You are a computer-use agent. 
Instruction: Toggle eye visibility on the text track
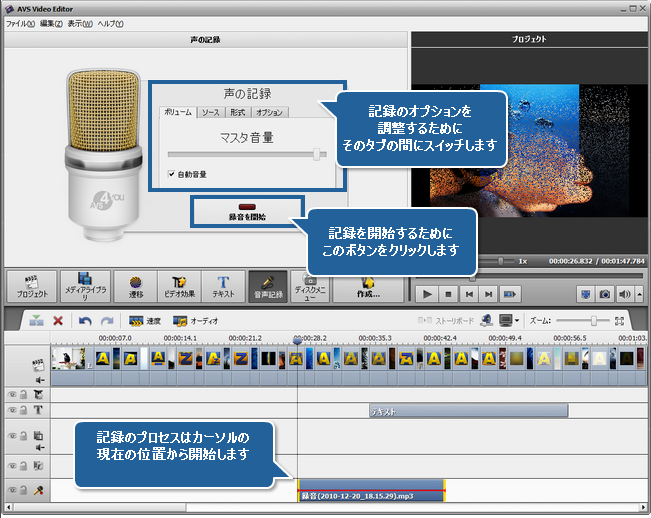click(x=12, y=410)
